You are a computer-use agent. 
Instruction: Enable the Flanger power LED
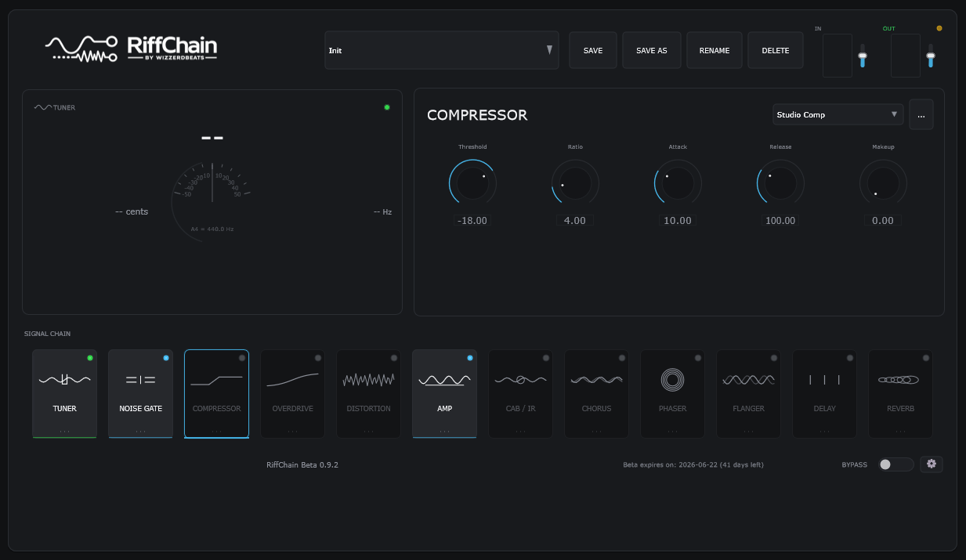[x=773, y=358]
